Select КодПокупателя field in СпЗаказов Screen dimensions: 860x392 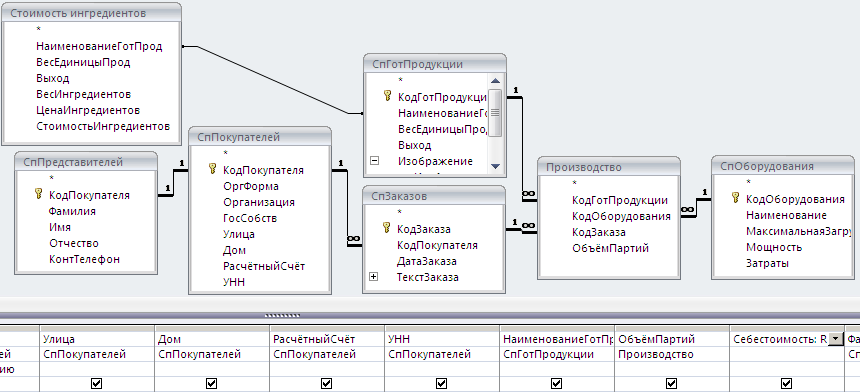tap(437, 245)
